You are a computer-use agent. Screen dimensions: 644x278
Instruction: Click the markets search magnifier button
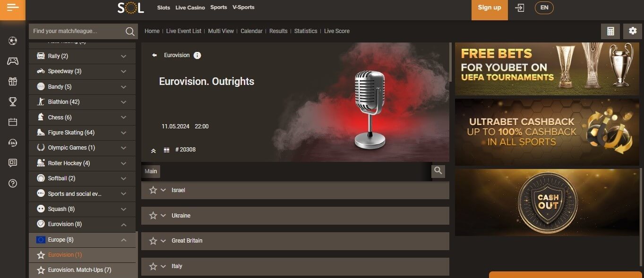438,171
